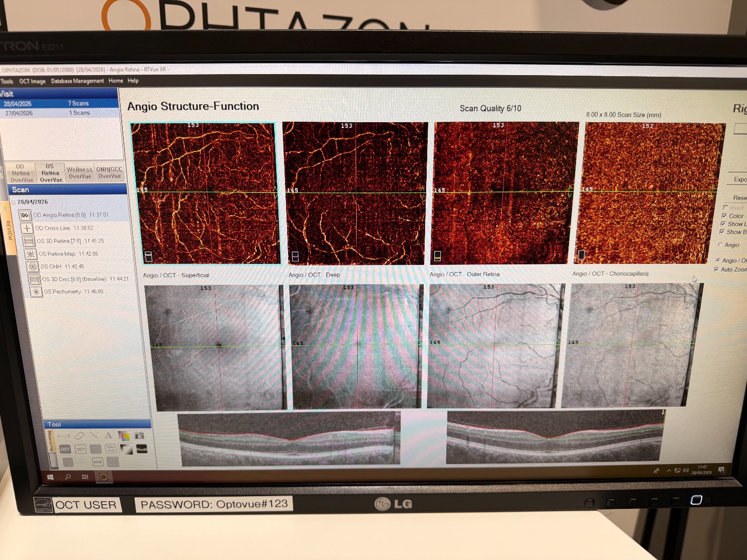Viewport: 747px width, 560px height.
Task: Click the B-scan cross-section tool icon
Action: coord(142,449)
